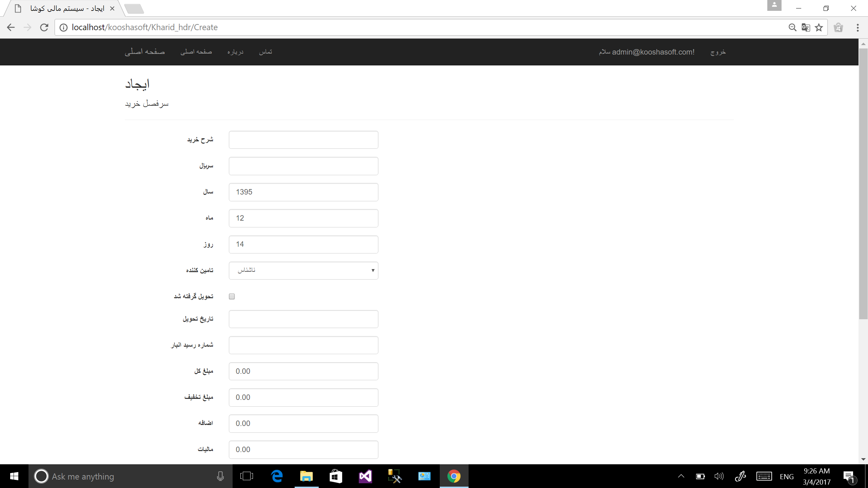Click the zoom magnifier icon in address bar
The height and width of the screenshot is (488, 868).
[x=792, y=27]
